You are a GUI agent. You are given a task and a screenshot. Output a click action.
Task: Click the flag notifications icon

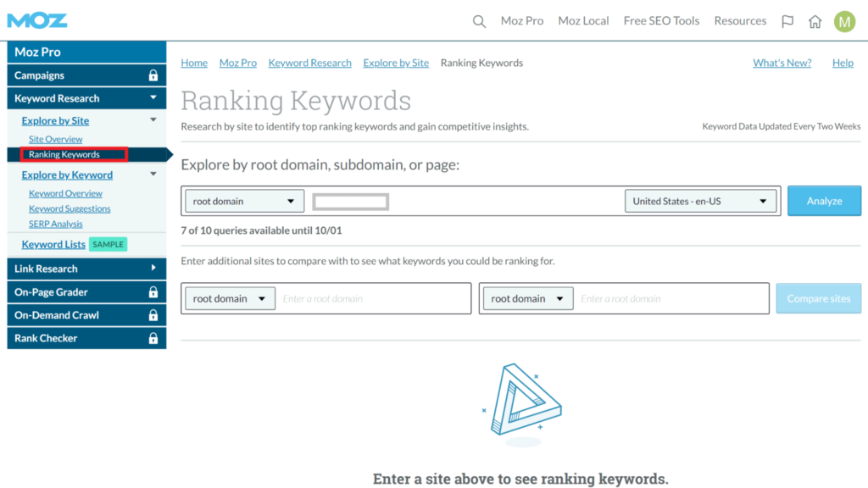(x=787, y=21)
